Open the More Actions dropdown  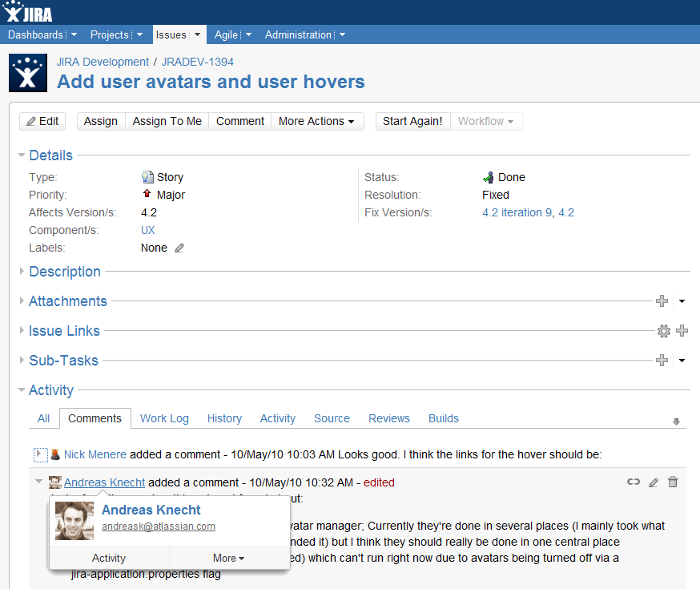pos(317,122)
